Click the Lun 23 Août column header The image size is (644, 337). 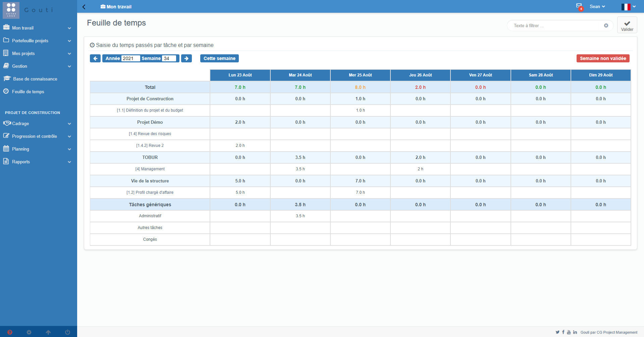pyautogui.click(x=240, y=75)
